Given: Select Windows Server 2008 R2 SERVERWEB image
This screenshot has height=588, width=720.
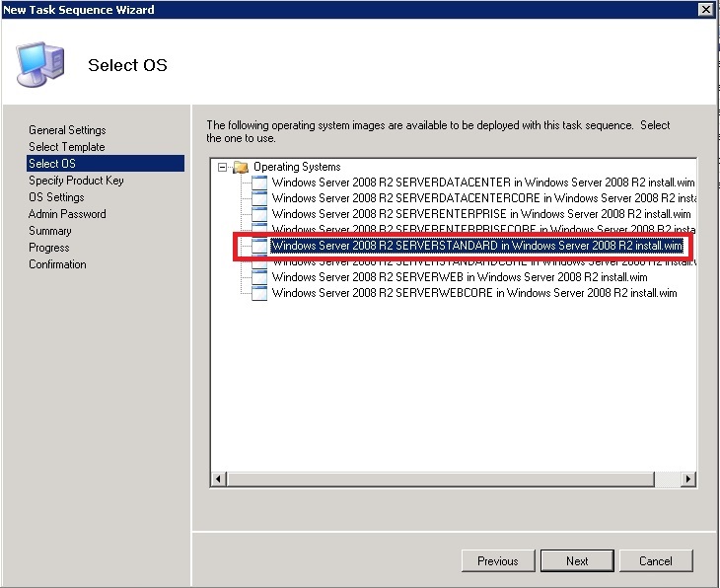Looking at the screenshot, I should point(460,277).
